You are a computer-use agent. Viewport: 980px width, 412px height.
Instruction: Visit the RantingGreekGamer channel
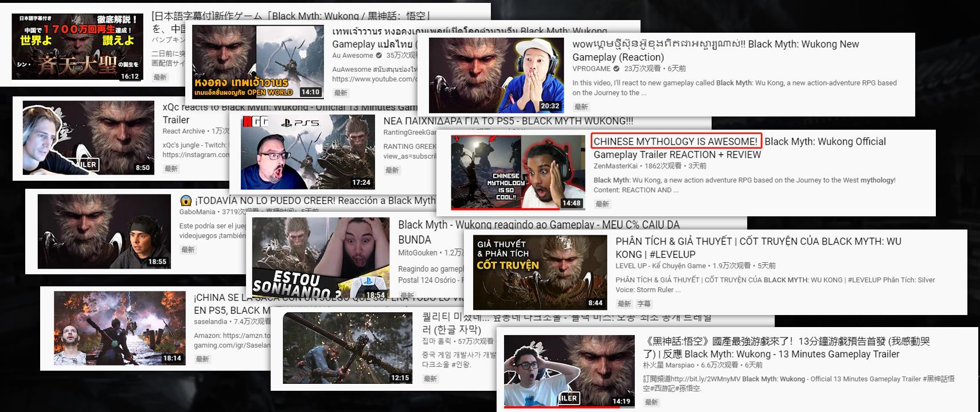pyautogui.click(x=410, y=133)
